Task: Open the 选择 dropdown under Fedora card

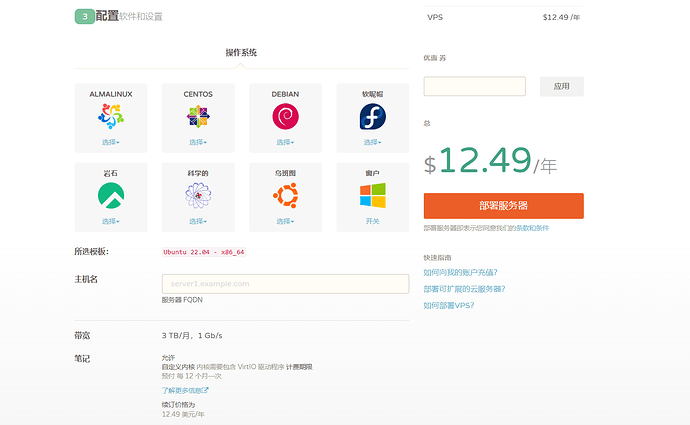Action: (x=373, y=142)
